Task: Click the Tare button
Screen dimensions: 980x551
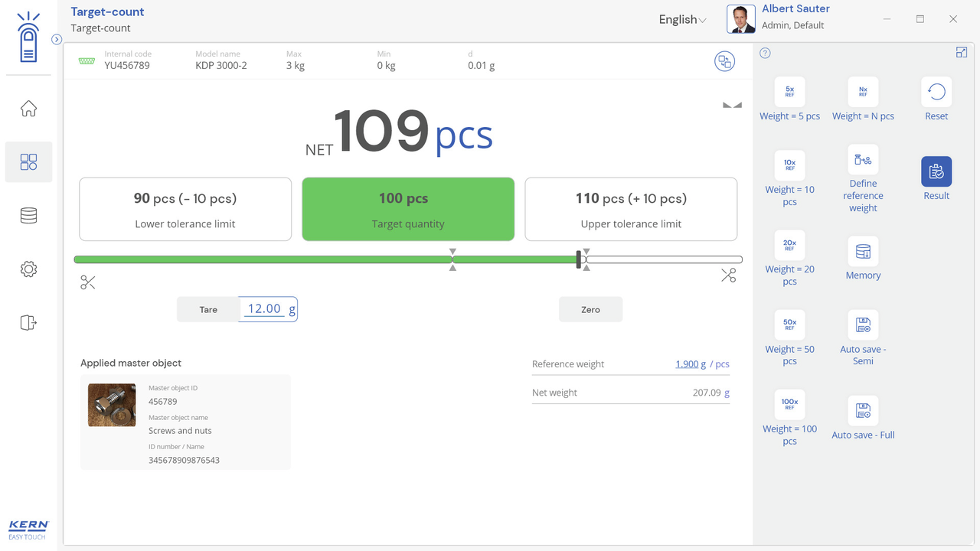Action: point(208,310)
